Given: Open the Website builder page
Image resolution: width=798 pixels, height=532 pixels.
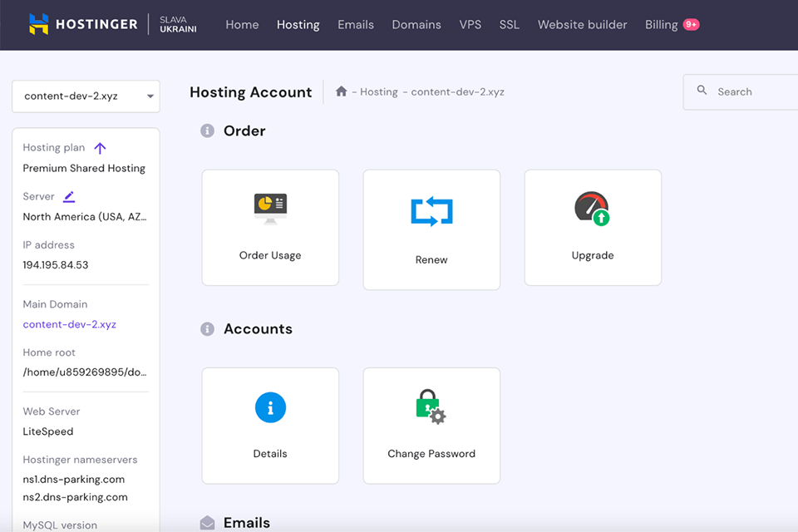Looking at the screenshot, I should pos(582,25).
